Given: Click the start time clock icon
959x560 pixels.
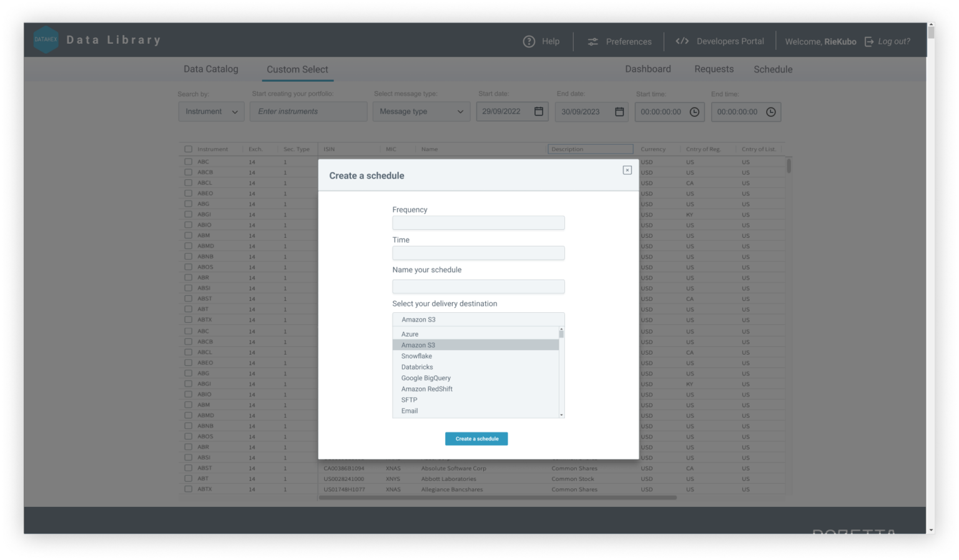Looking at the screenshot, I should point(695,112).
